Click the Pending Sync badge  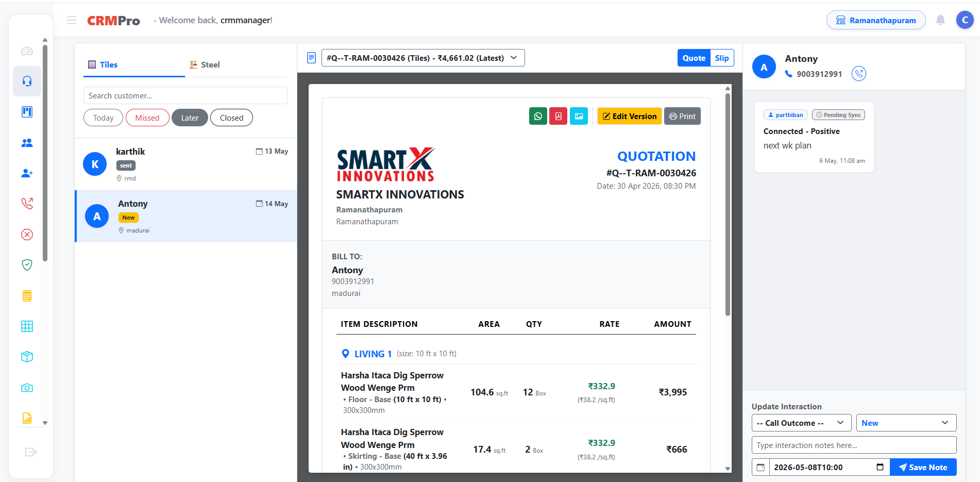click(838, 115)
